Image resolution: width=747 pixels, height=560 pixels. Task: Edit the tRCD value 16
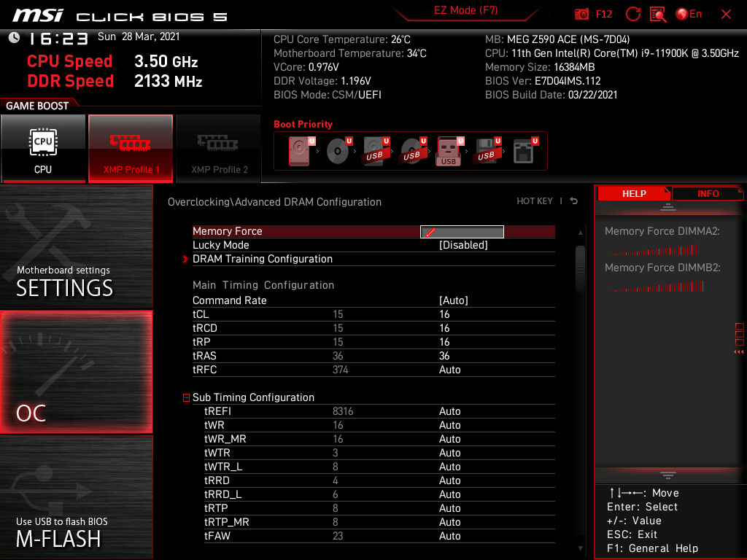[x=444, y=328]
